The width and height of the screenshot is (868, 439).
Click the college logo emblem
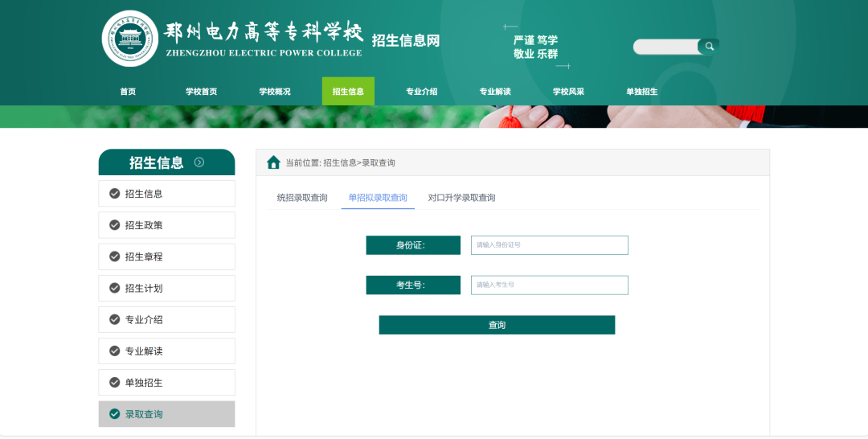click(x=130, y=39)
